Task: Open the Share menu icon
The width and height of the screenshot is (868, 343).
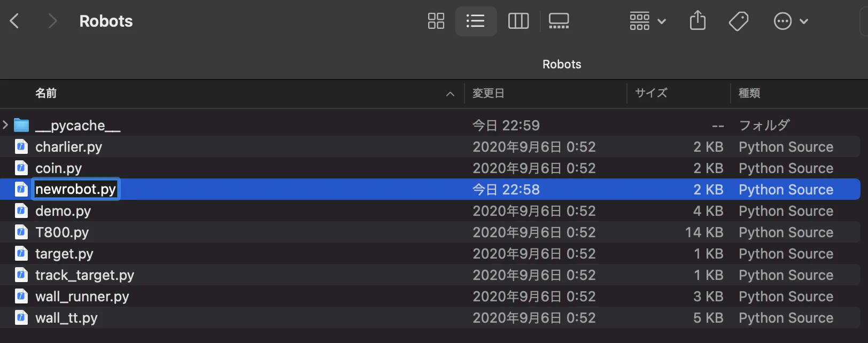Action: tap(697, 21)
